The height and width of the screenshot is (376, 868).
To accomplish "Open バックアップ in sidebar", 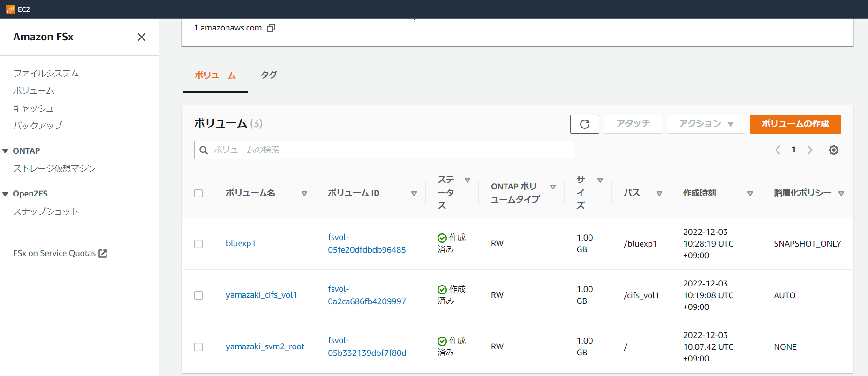I will (38, 126).
